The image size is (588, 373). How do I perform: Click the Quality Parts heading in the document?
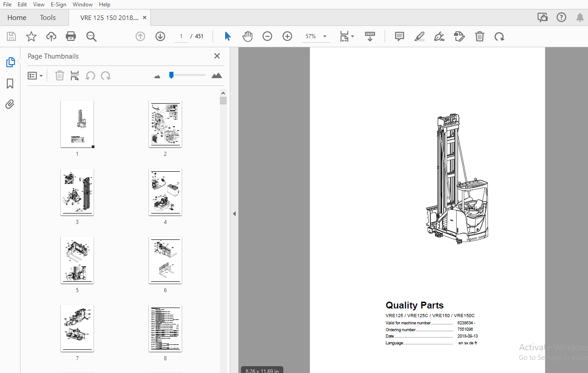coord(415,305)
